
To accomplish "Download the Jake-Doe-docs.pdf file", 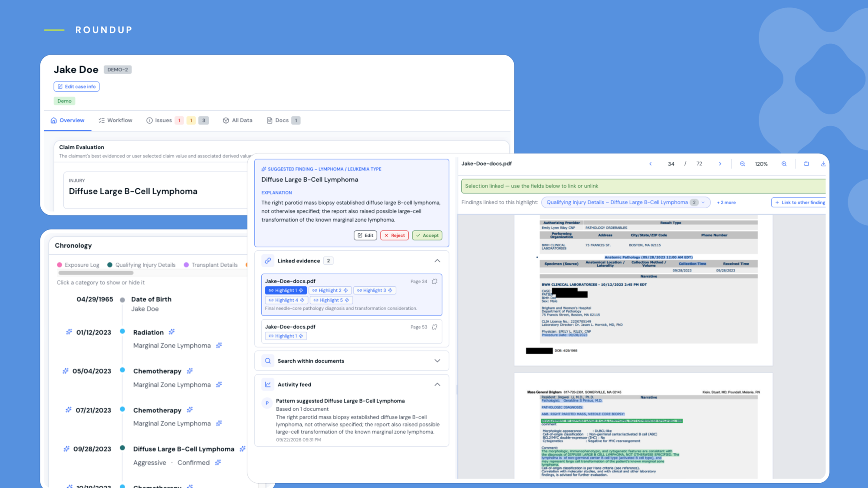I will [823, 164].
